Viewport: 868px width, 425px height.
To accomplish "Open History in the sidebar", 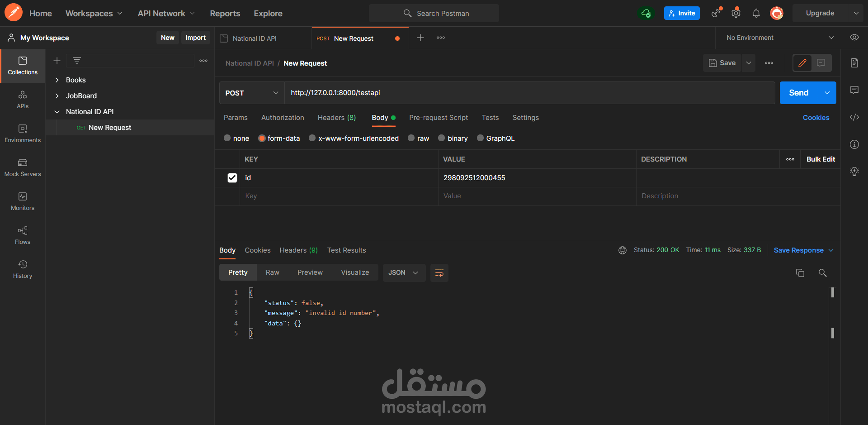I will (x=23, y=270).
